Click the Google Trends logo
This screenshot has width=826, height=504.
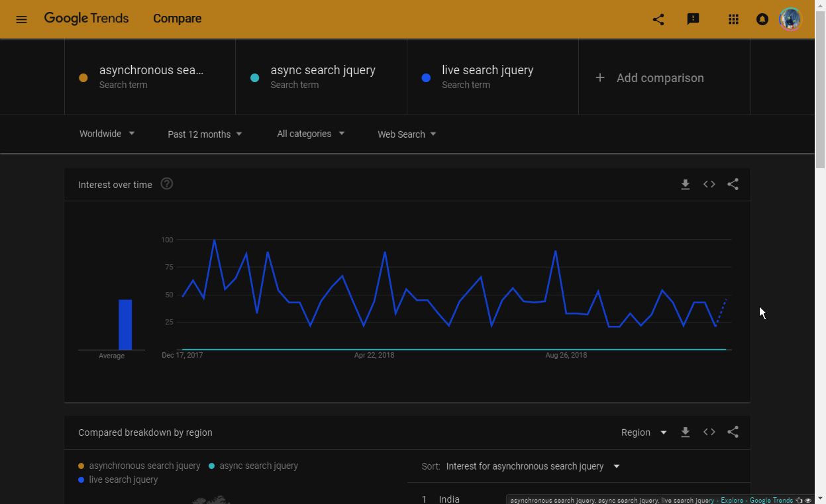[87, 19]
